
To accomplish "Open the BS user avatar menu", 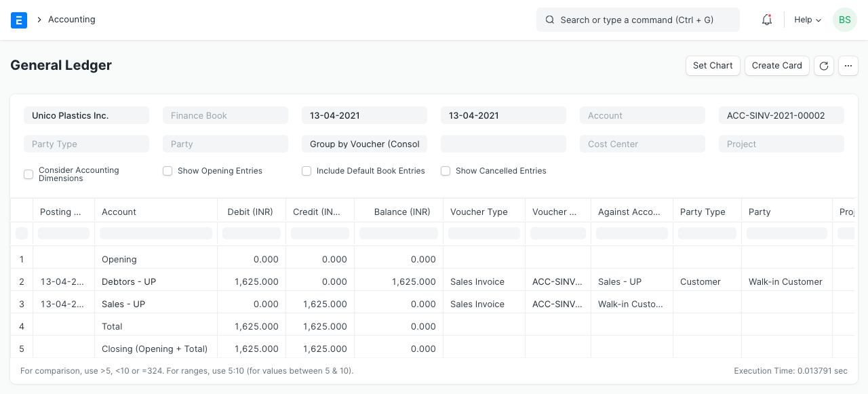I will pos(845,20).
